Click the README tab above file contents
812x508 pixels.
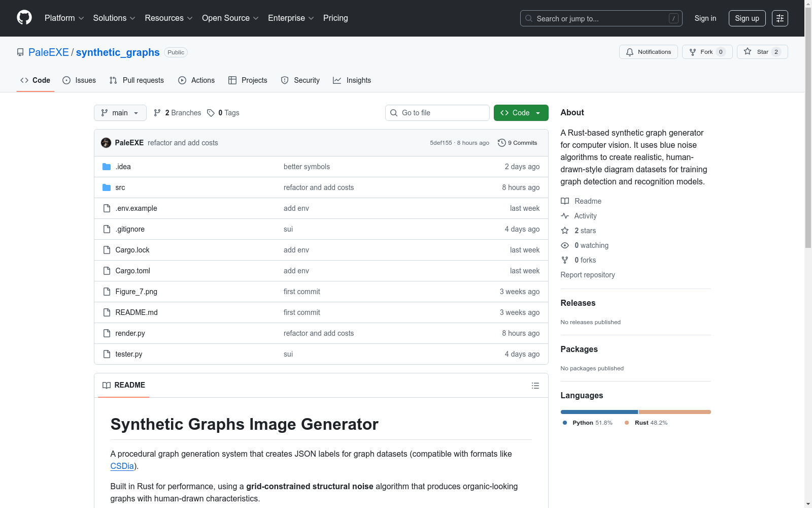coord(124,386)
